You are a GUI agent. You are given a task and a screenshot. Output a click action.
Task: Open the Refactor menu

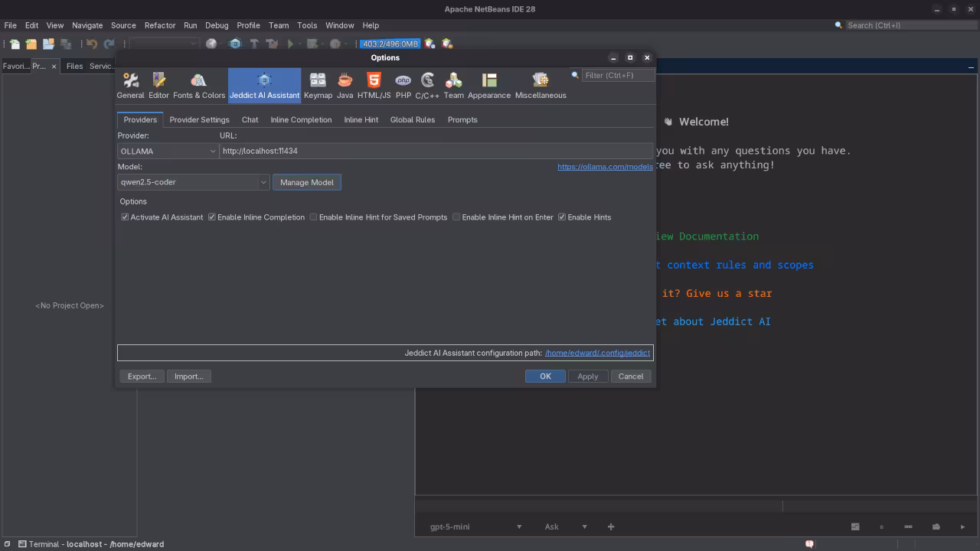click(160, 25)
